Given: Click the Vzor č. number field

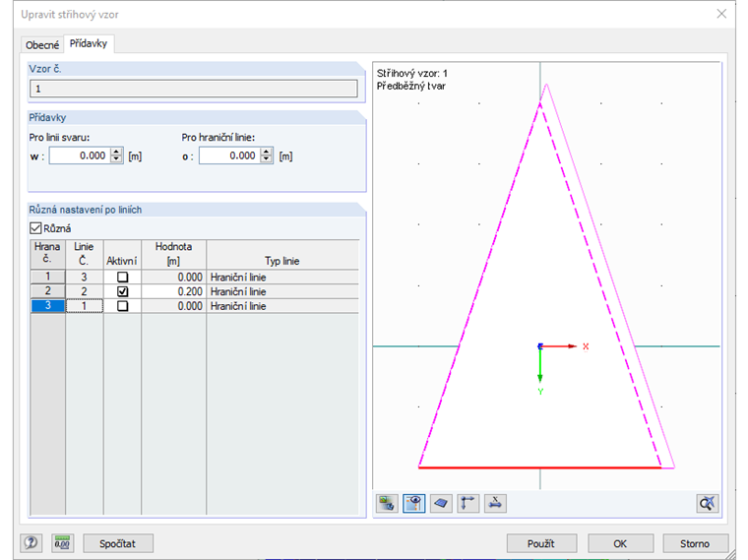Looking at the screenshot, I should (194, 89).
